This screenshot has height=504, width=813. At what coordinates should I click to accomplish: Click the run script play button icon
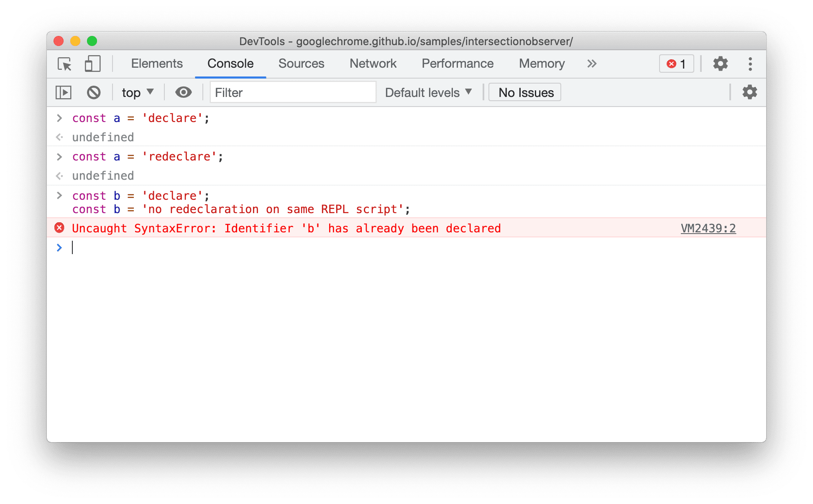pos(64,92)
